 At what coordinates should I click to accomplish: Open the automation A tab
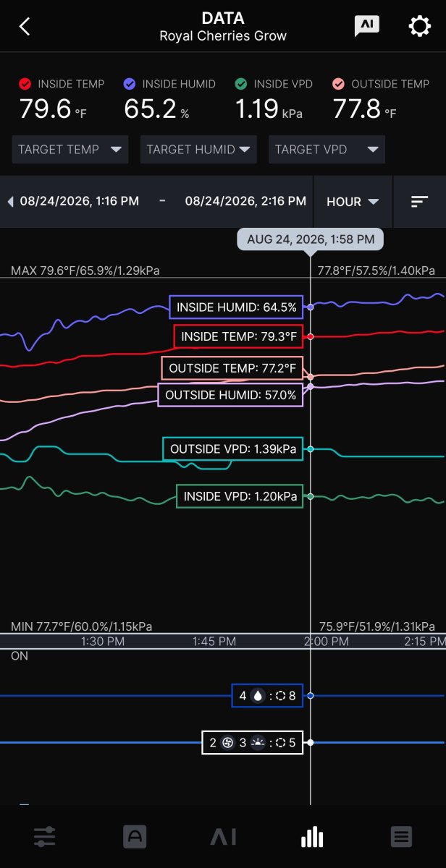[x=134, y=837]
